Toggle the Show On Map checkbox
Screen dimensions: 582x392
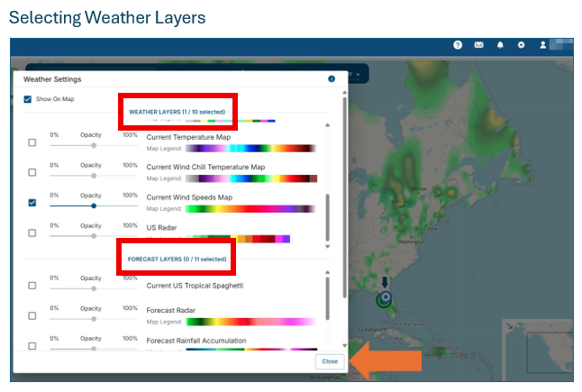pyautogui.click(x=27, y=99)
